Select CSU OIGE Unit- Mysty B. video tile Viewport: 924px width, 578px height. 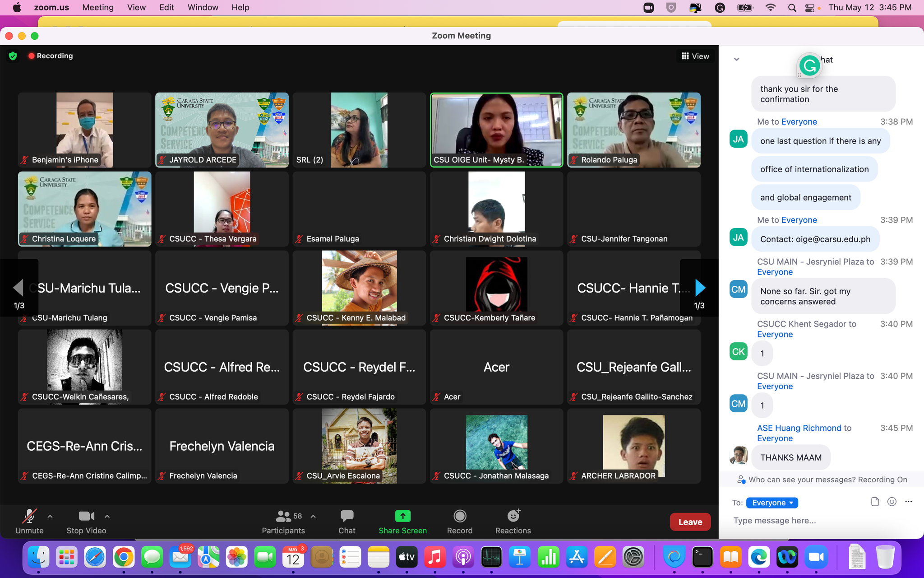click(496, 130)
